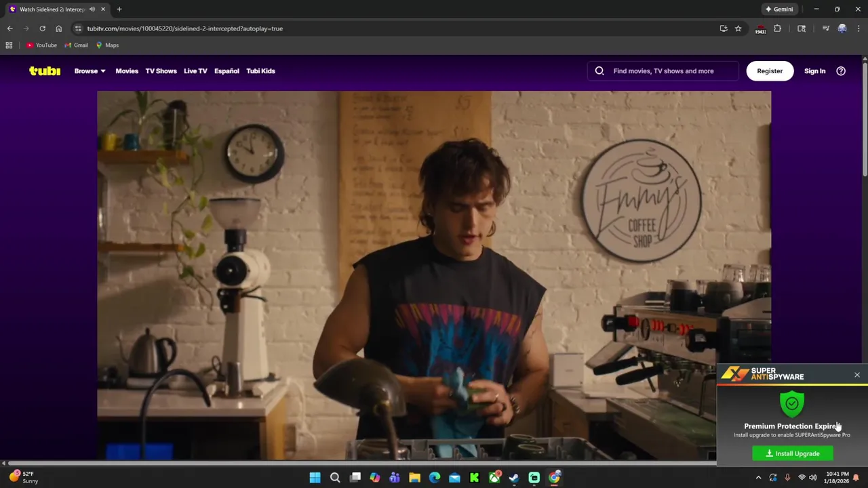Open the Browse dropdown menu
The width and height of the screenshot is (868, 488).
90,70
